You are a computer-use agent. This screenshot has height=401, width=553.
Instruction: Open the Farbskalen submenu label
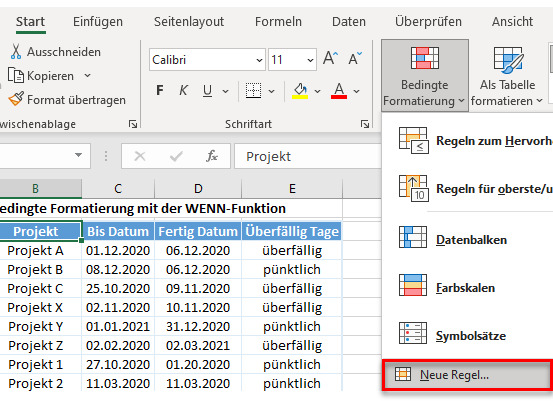click(x=465, y=288)
